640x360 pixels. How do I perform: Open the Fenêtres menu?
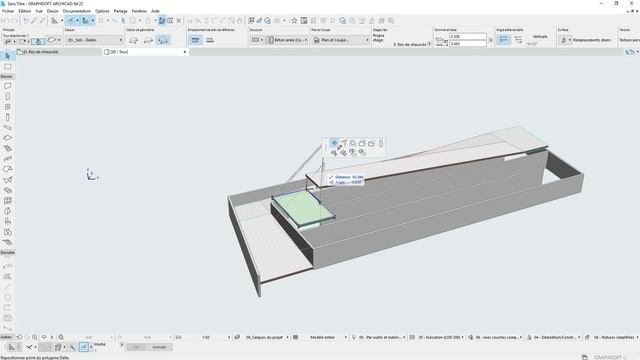[139, 11]
